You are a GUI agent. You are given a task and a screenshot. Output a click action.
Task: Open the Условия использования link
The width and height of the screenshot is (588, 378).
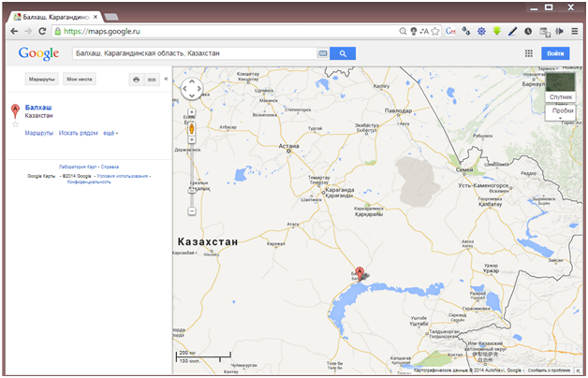[x=123, y=176]
